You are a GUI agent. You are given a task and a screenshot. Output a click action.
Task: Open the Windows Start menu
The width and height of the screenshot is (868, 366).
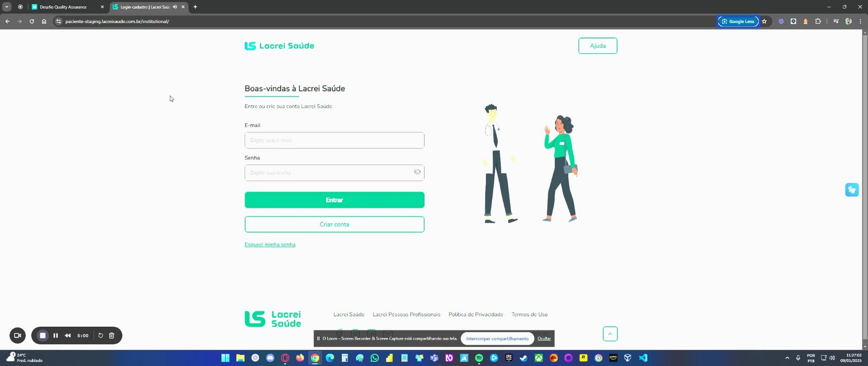tap(225, 358)
